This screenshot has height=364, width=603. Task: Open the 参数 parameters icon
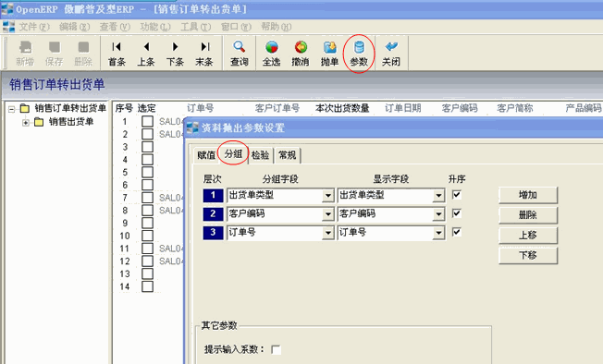pos(359,47)
